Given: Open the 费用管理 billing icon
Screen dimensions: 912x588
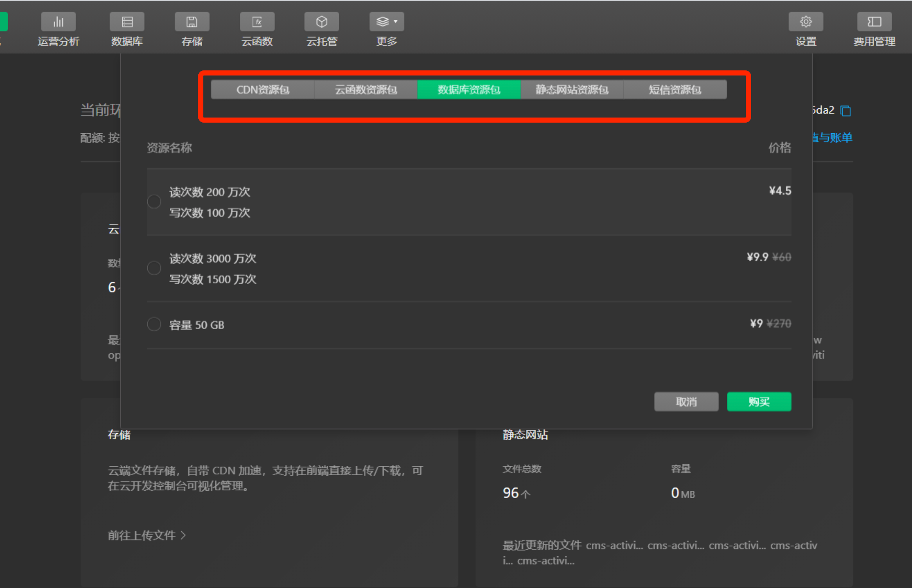Looking at the screenshot, I should [874, 22].
